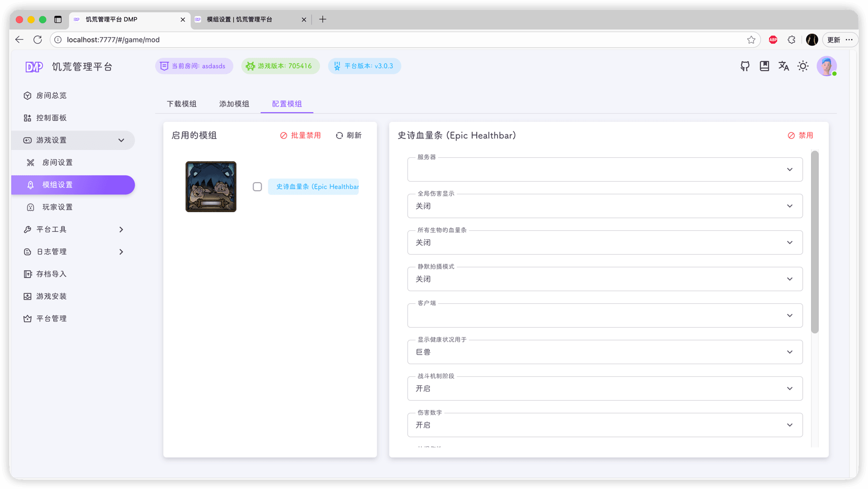
Task: Switch to the 添加模组 tab
Action: [x=234, y=103]
